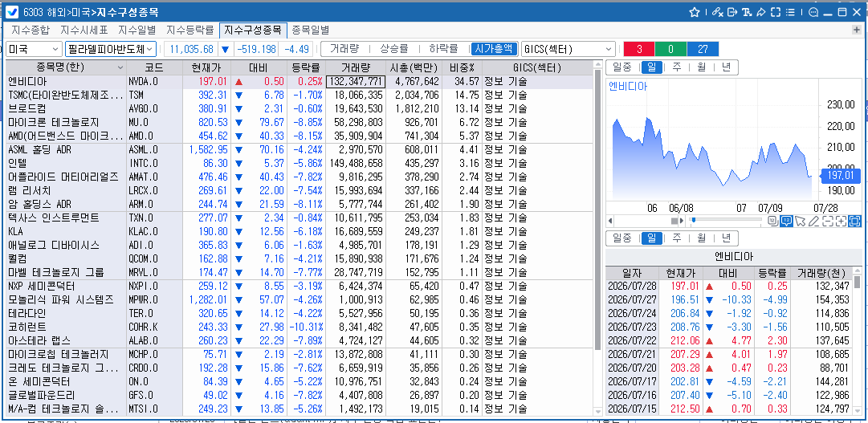Open the 지수시세표 tab
This screenshot has width=868, height=423.
84,30
